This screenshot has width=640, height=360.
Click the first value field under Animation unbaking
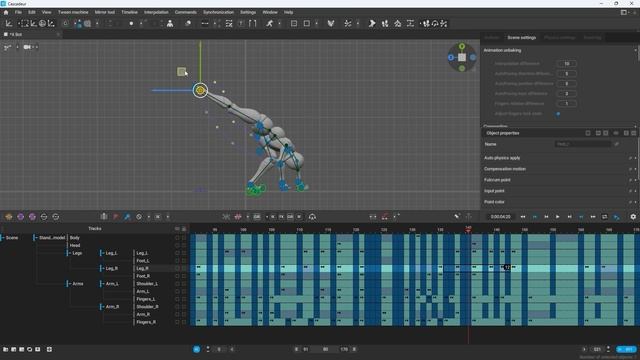(x=567, y=64)
